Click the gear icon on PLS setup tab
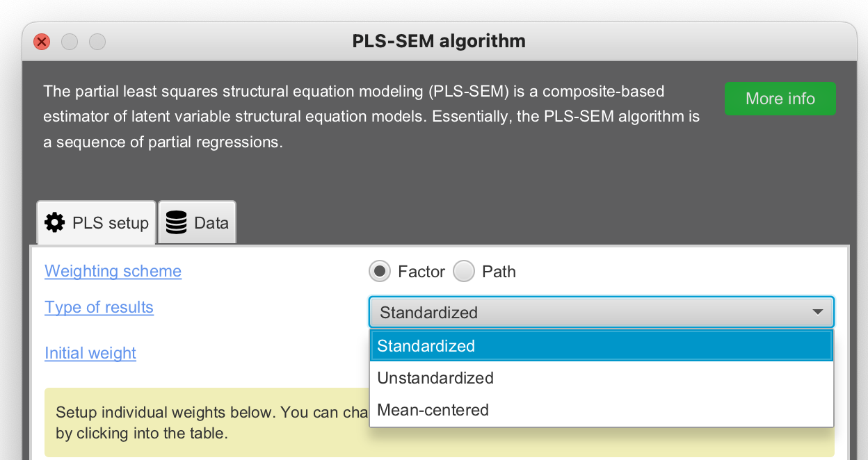Screen dimensions: 868x460 click(55, 222)
